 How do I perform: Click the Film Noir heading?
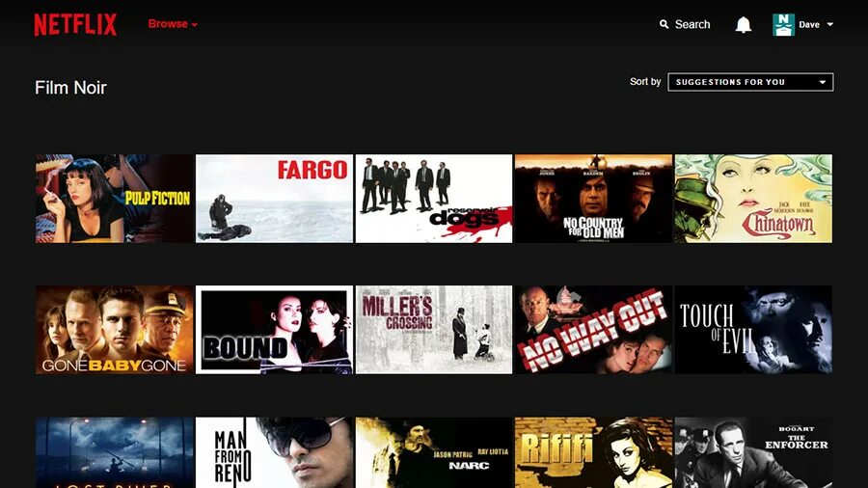(x=70, y=88)
